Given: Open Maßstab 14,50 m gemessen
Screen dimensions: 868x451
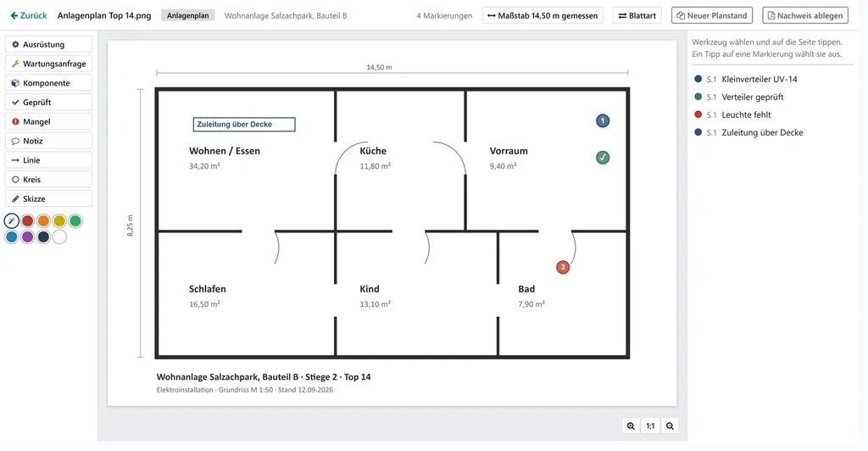Looking at the screenshot, I should (542, 15).
